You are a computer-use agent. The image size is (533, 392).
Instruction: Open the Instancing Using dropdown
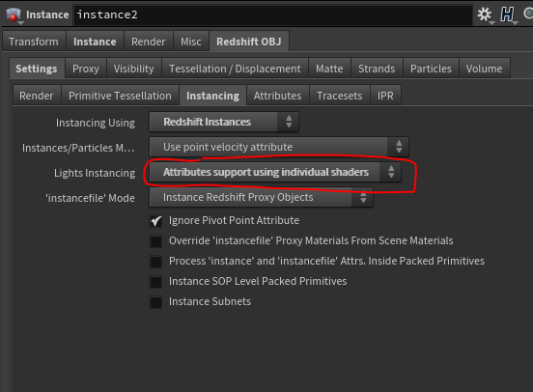[224, 122]
